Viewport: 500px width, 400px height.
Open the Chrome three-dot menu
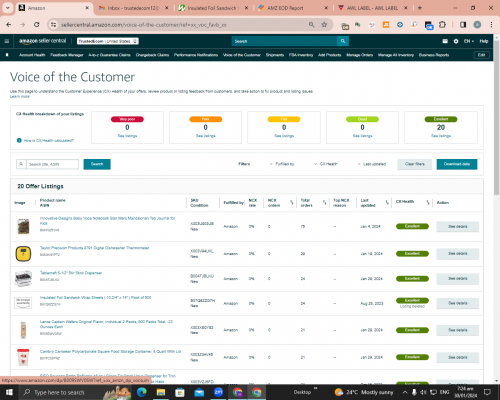pyautogui.click(x=491, y=25)
